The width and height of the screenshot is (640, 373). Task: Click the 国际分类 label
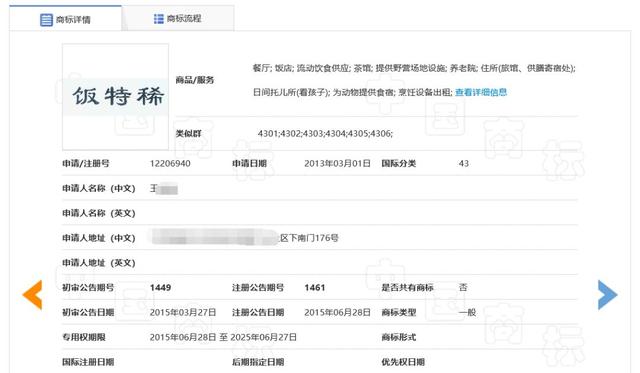point(399,164)
